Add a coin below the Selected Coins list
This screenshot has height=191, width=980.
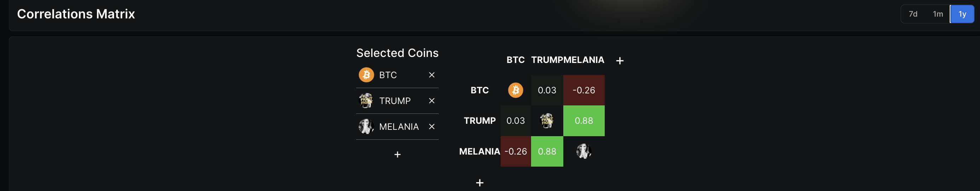click(397, 155)
